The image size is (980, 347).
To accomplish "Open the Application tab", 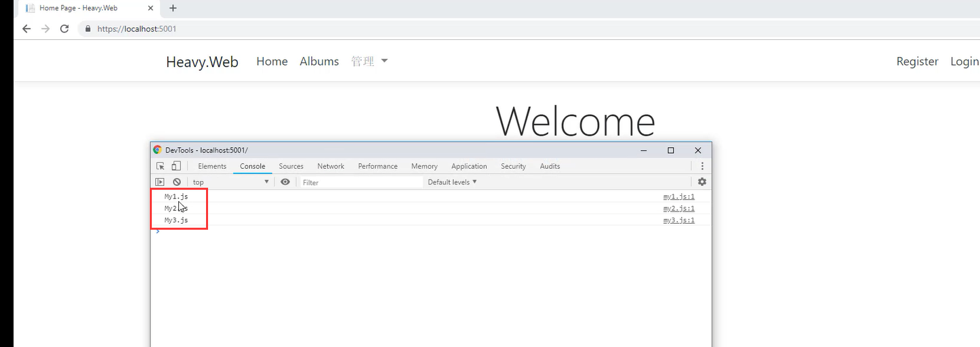I will pyautogui.click(x=469, y=166).
